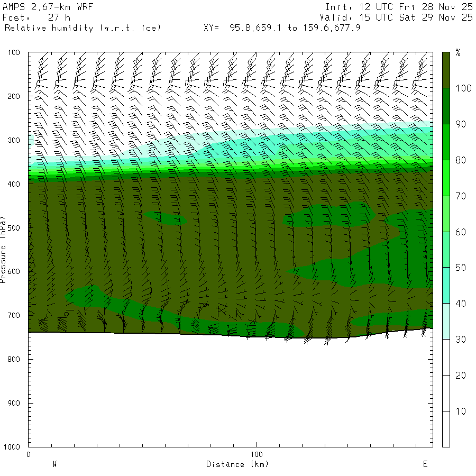Screen dimensions: 476x476
Task: Click the 100 km distance axis label
Action: [x=257, y=454]
